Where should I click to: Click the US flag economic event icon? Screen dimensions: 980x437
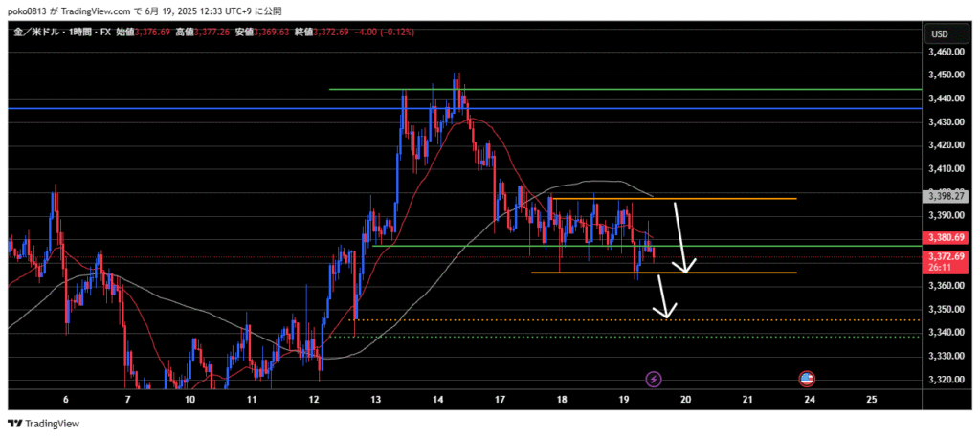(x=807, y=379)
